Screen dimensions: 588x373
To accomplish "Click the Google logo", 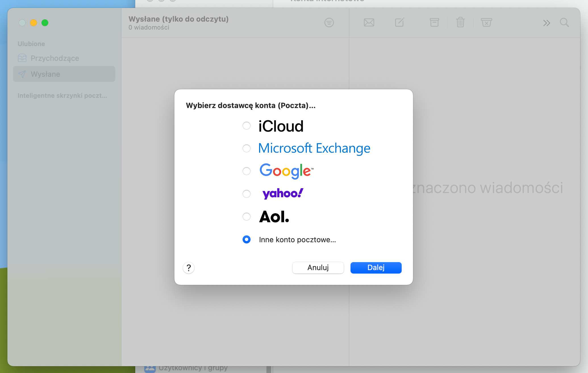I will point(286,171).
